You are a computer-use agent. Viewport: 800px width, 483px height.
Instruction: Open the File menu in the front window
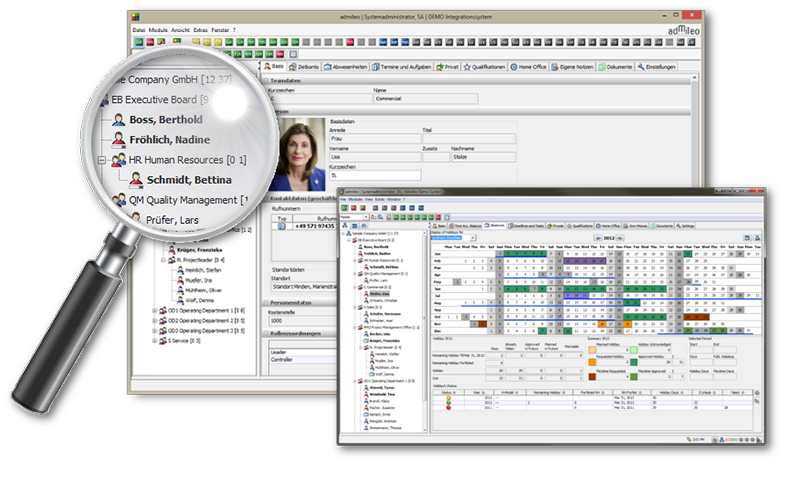coord(343,199)
